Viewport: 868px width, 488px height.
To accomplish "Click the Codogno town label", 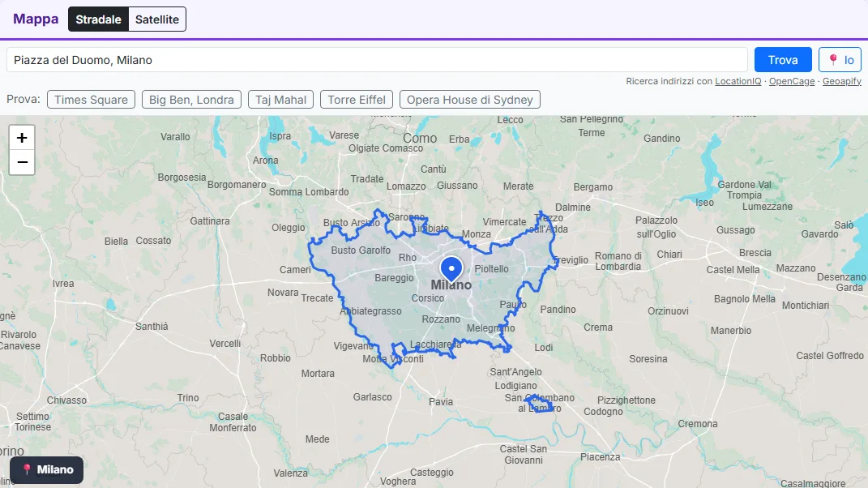I will point(604,412).
